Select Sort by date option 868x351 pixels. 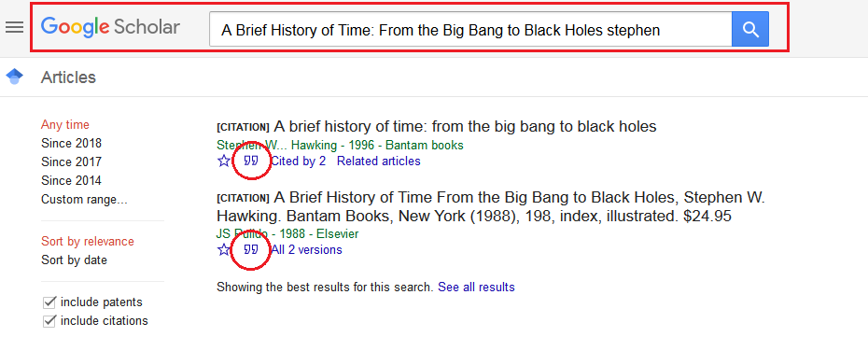pos(74,260)
